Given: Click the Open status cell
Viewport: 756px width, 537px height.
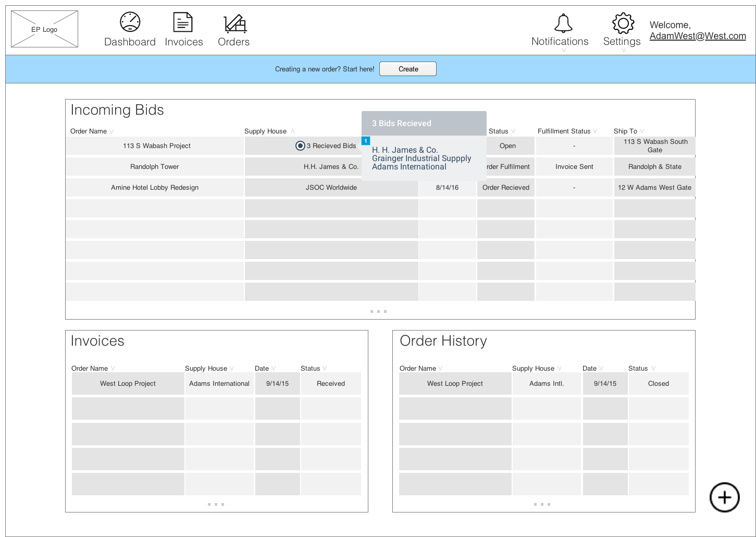Looking at the screenshot, I should pos(508,146).
